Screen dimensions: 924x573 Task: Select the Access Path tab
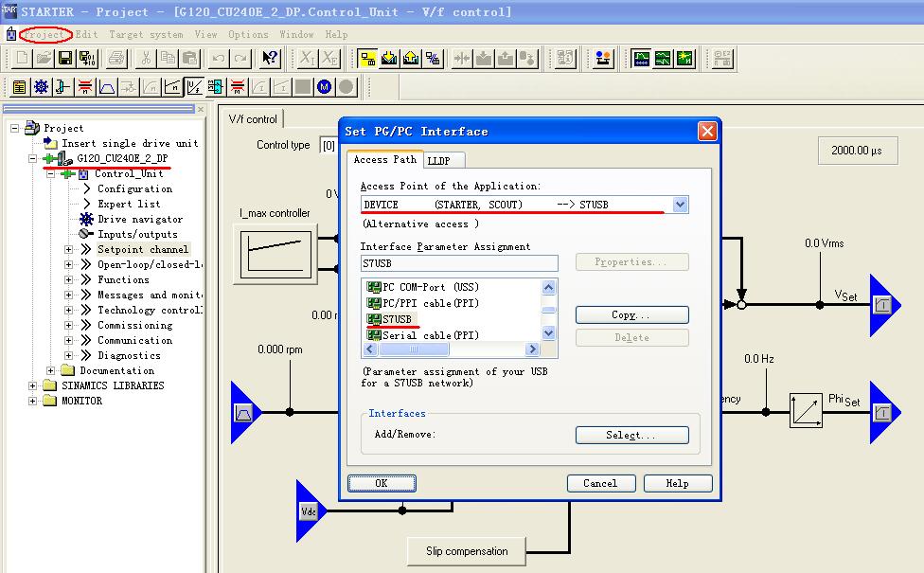[x=384, y=159]
